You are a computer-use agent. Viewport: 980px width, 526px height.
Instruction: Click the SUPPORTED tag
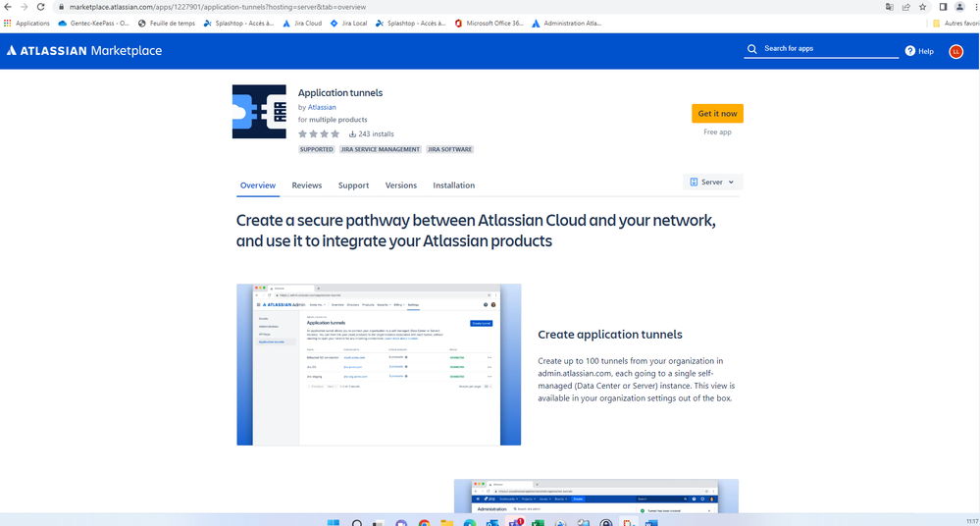click(x=316, y=149)
